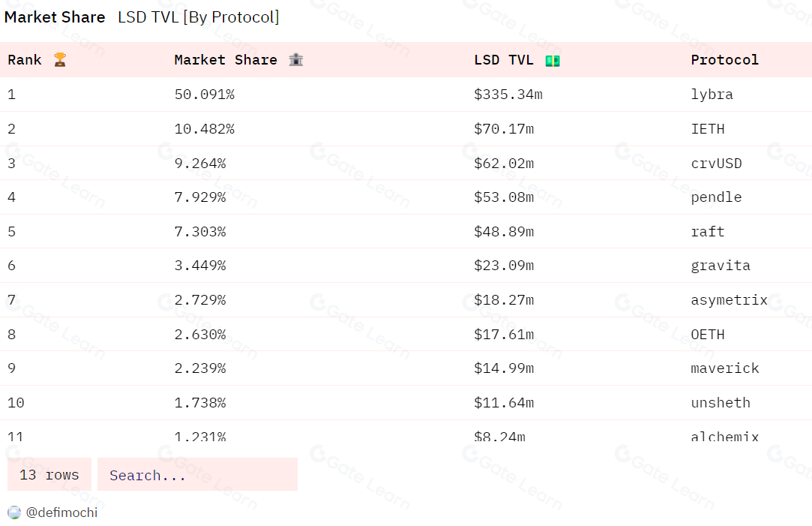
Task: Click the defimochi avatar icon
Action: pyautogui.click(x=14, y=512)
